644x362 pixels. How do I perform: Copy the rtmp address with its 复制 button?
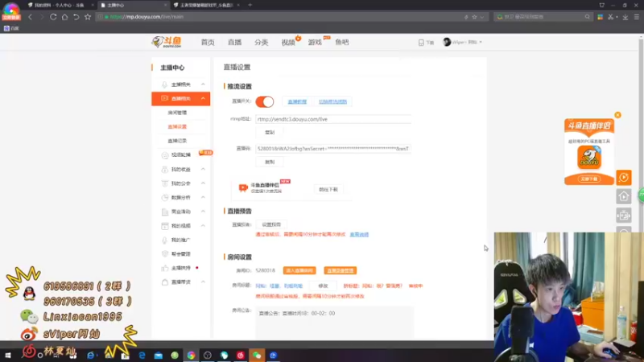(x=270, y=132)
